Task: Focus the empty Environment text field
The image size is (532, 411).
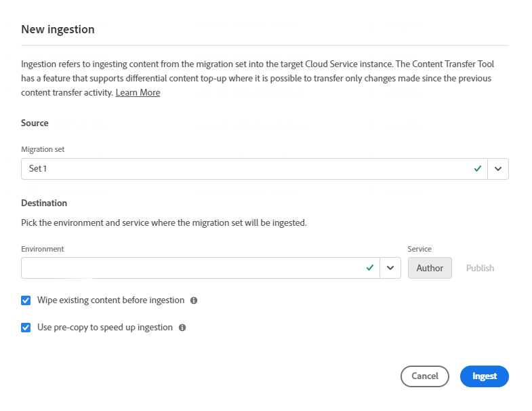Action: click(190, 268)
